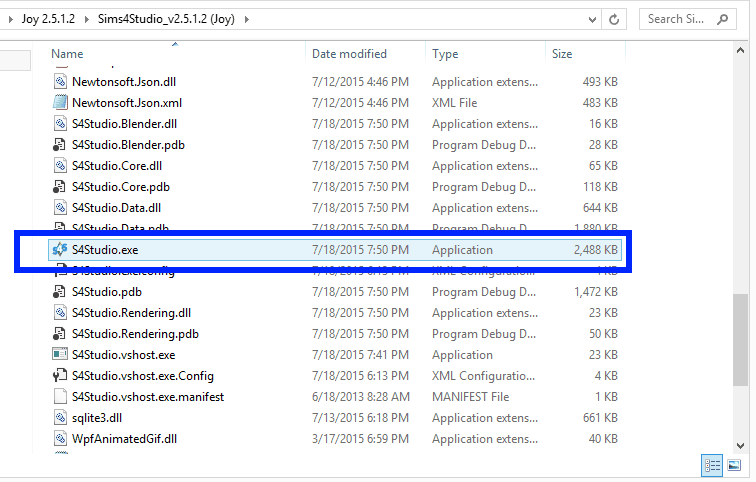Click the S4Studio.vshost.exe.manifest file icon
The width and height of the screenshot is (756, 482).
[60, 397]
